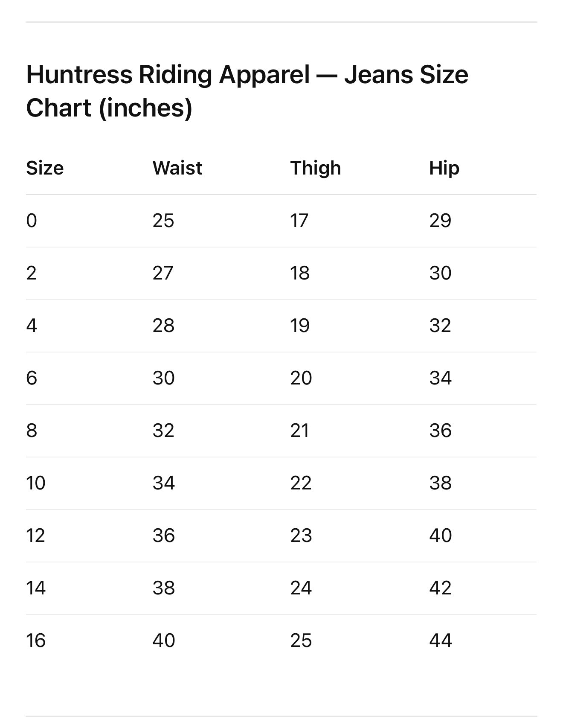Click hip value 29 in first row
Image resolution: width=563 pixels, height=728 pixels.
pyautogui.click(x=440, y=221)
